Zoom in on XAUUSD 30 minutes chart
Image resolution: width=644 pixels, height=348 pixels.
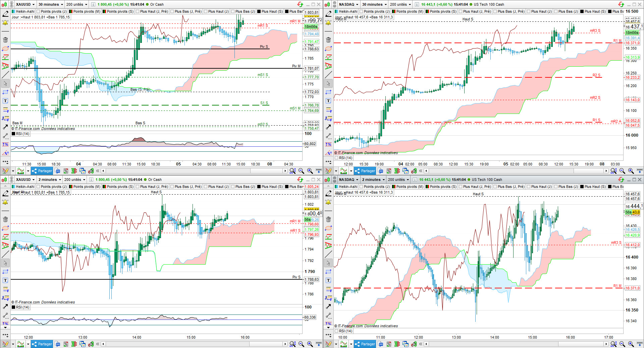pos(310,171)
